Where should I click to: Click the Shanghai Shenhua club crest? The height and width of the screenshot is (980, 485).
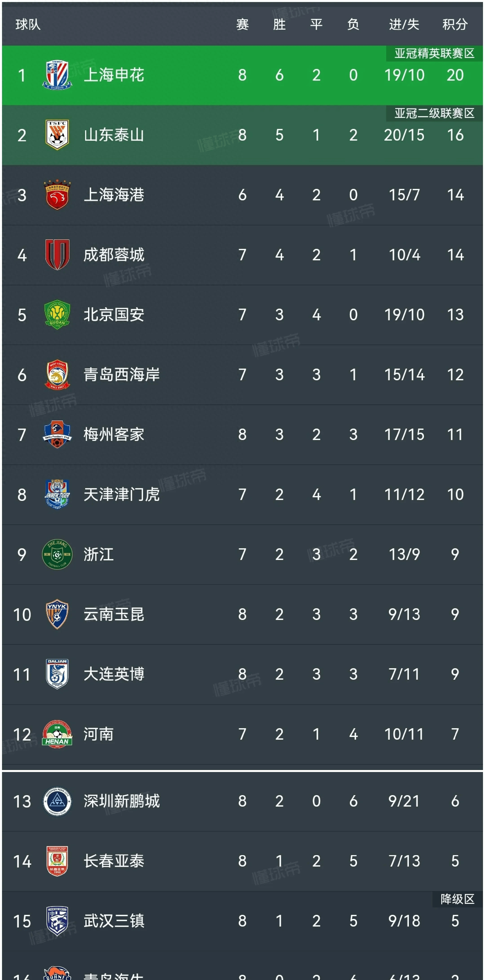tap(57, 75)
